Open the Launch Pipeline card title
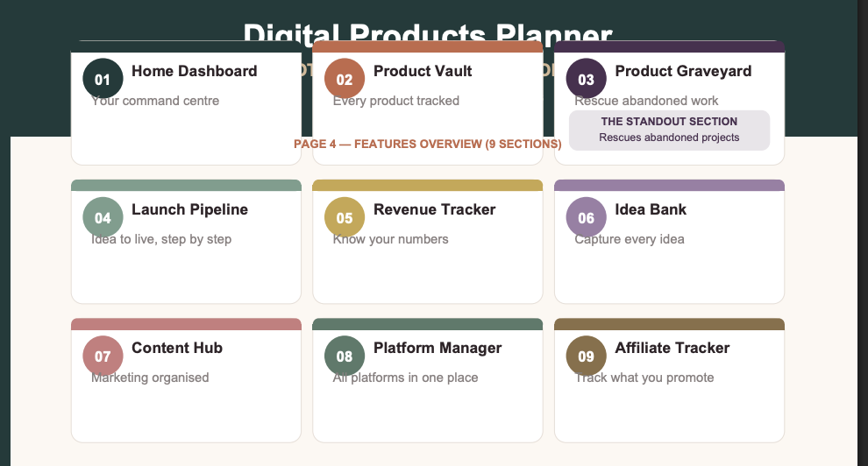The width and height of the screenshot is (868, 466). pyautogui.click(x=190, y=209)
